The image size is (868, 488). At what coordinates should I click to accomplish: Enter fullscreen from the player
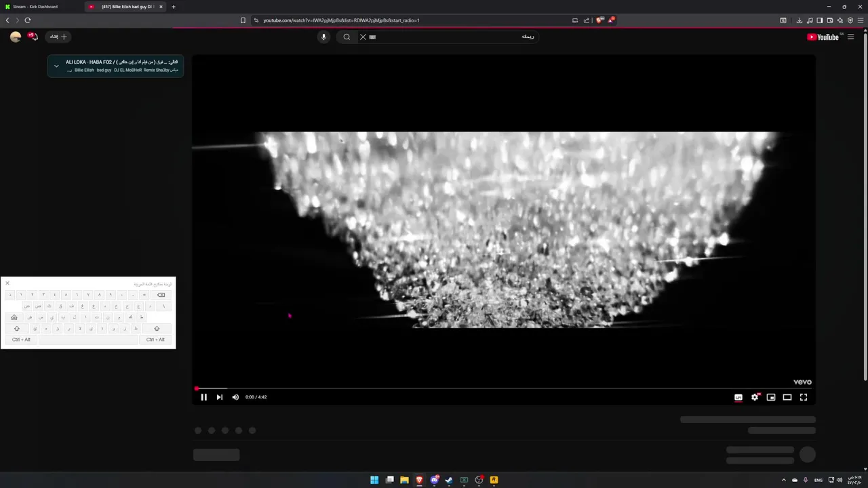[804, 397]
